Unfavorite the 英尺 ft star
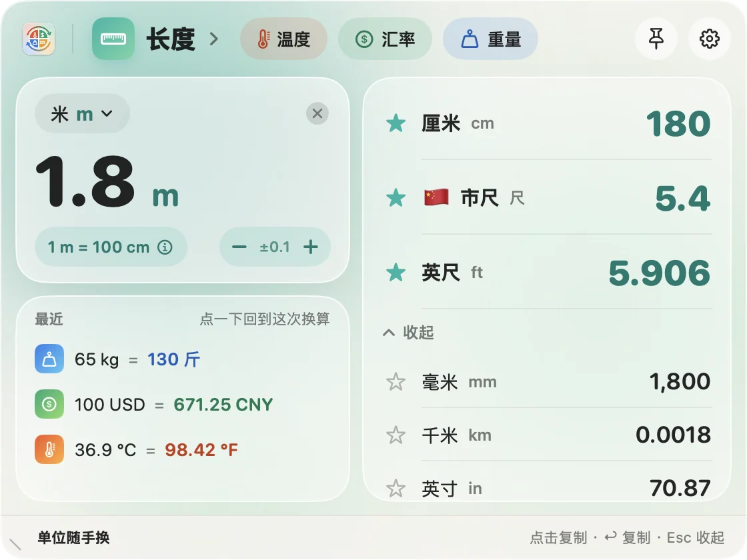 pos(396,273)
